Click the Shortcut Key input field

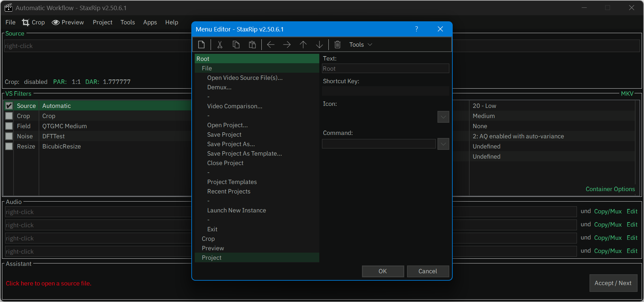[x=385, y=91]
